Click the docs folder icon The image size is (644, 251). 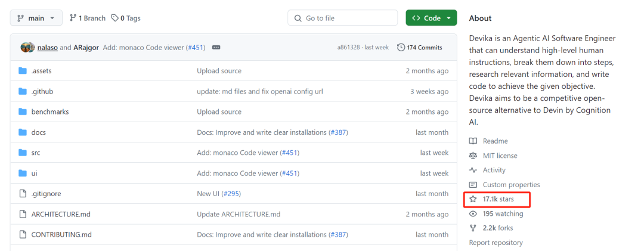(x=23, y=132)
